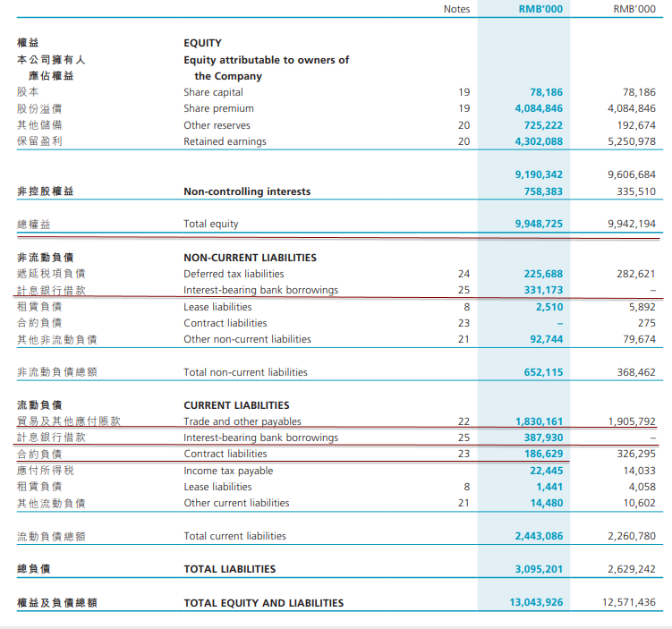Select the Other non-current liabilities label
The image size is (672, 629).
point(247,339)
